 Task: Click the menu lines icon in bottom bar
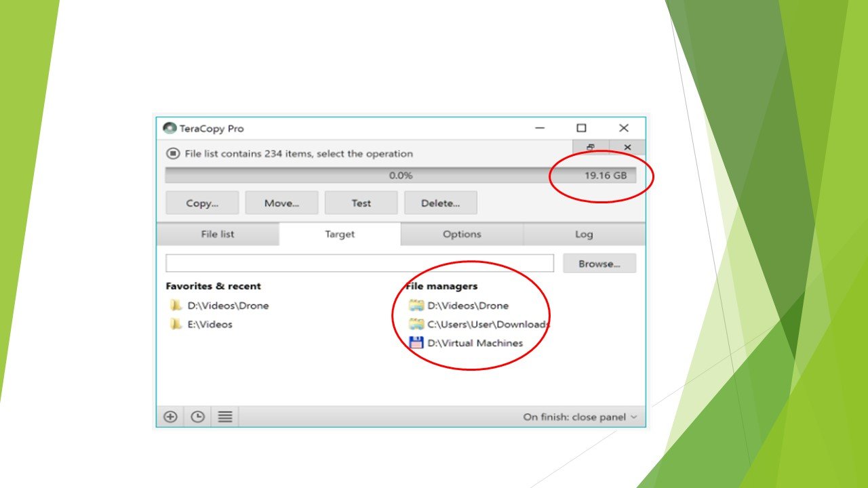225,417
